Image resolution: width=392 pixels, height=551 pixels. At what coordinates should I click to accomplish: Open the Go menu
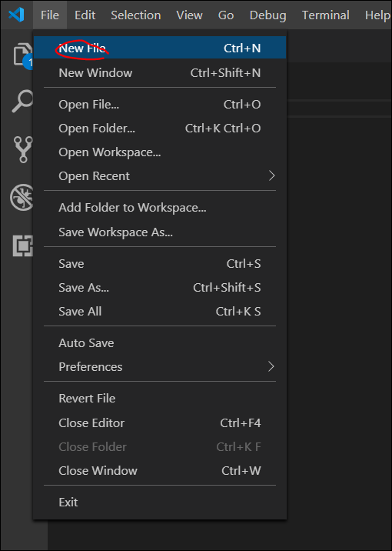(x=226, y=15)
